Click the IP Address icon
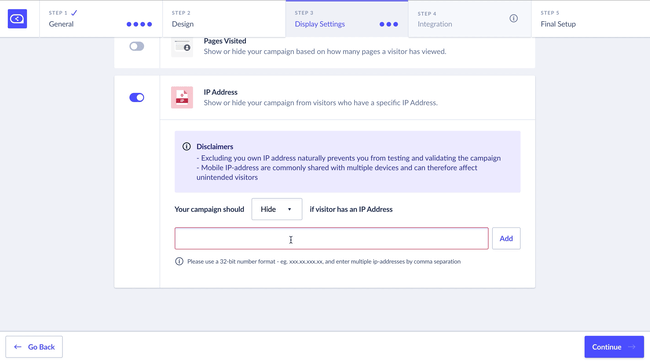Image resolution: width=650 pixels, height=361 pixels. click(182, 97)
